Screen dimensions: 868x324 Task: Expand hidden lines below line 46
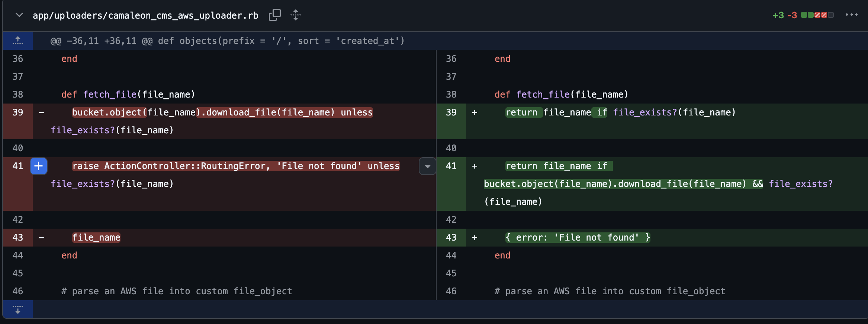[17, 309]
